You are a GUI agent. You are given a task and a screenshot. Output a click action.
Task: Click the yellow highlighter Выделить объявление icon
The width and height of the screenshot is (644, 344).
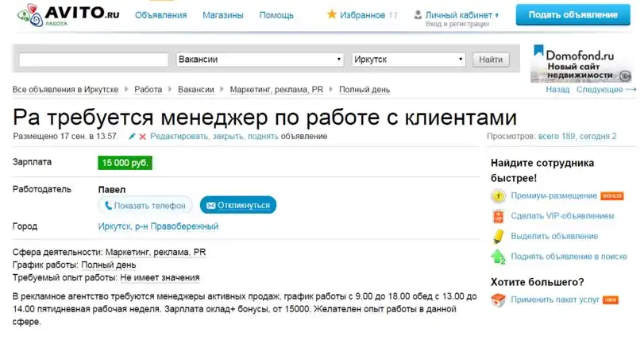coord(498,236)
